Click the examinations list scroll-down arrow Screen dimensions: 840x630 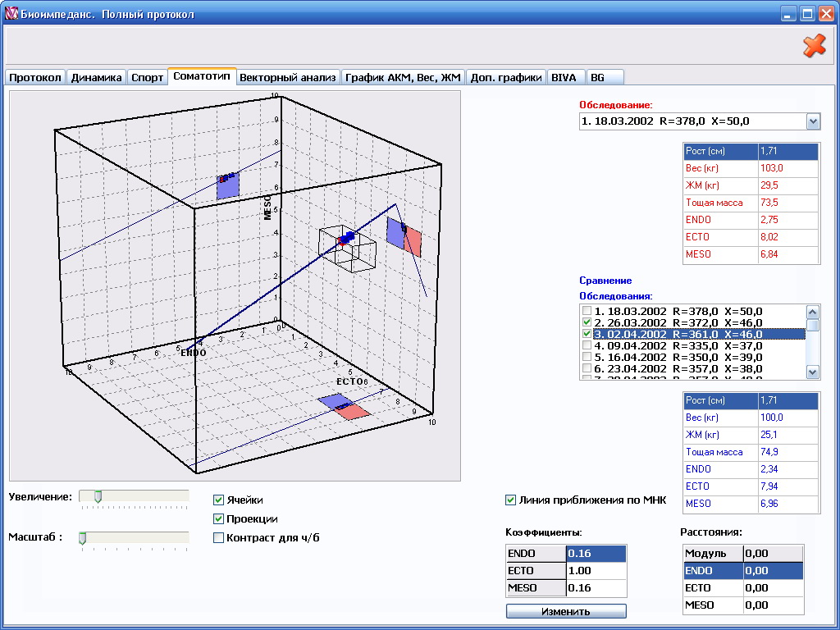click(813, 372)
